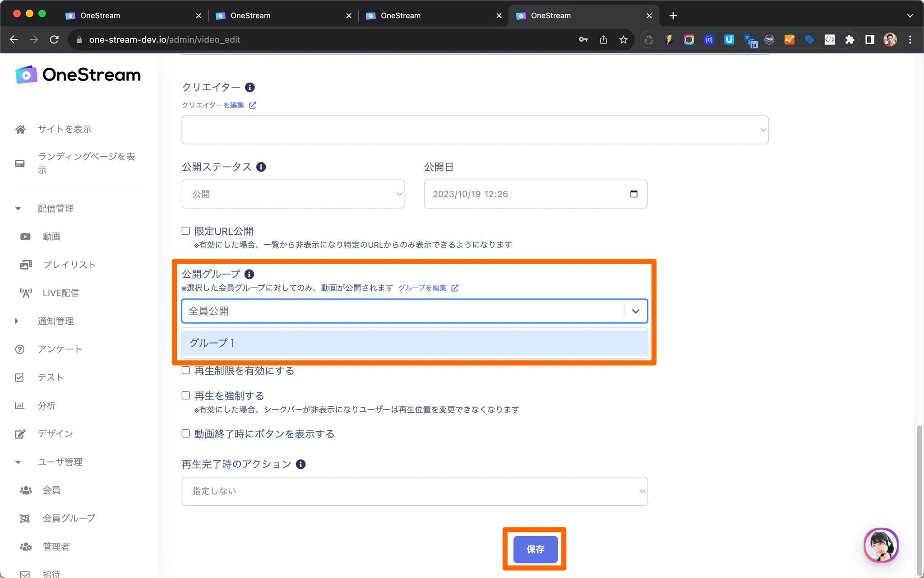Tick 動画終了時にボタンを表示する checkbox
The height and width of the screenshot is (578, 924).
(186, 433)
